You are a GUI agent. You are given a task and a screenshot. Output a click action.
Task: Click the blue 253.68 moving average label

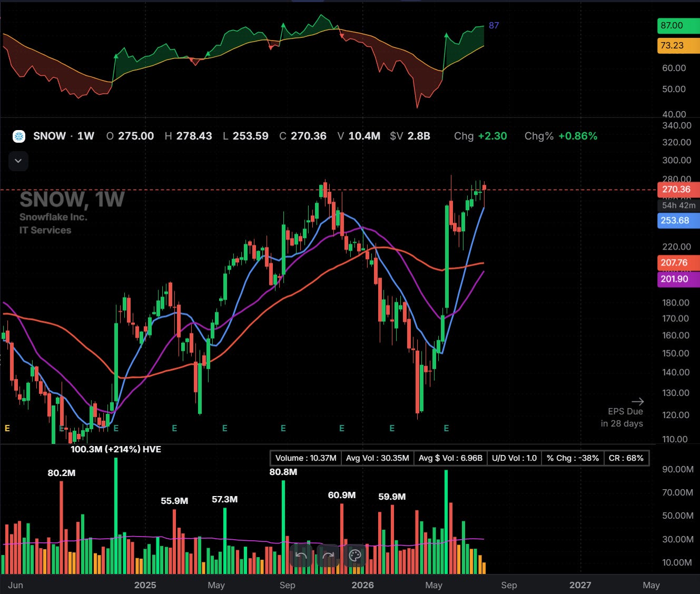(x=678, y=221)
